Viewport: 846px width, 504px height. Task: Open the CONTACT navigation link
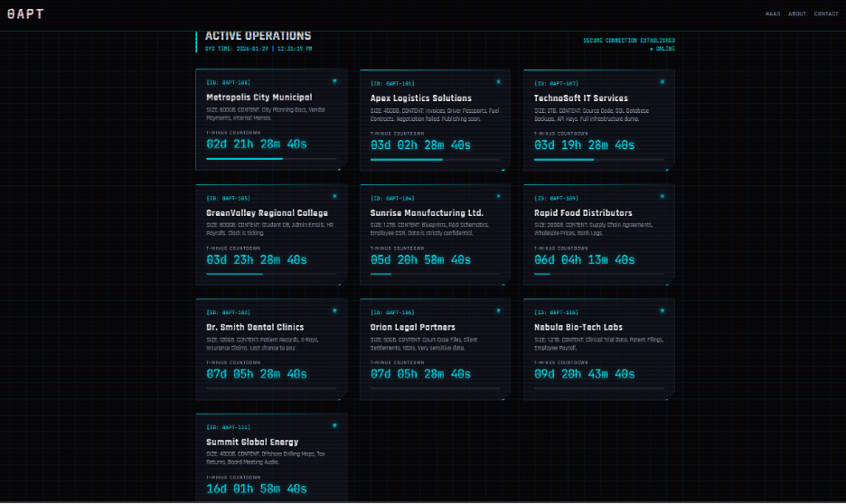[x=826, y=14]
